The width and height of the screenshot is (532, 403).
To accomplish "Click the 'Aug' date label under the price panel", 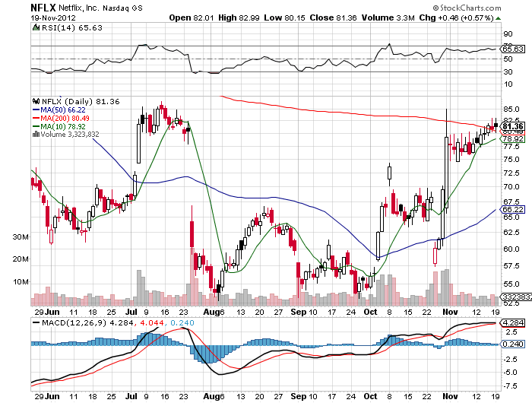I will click(x=211, y=312).
